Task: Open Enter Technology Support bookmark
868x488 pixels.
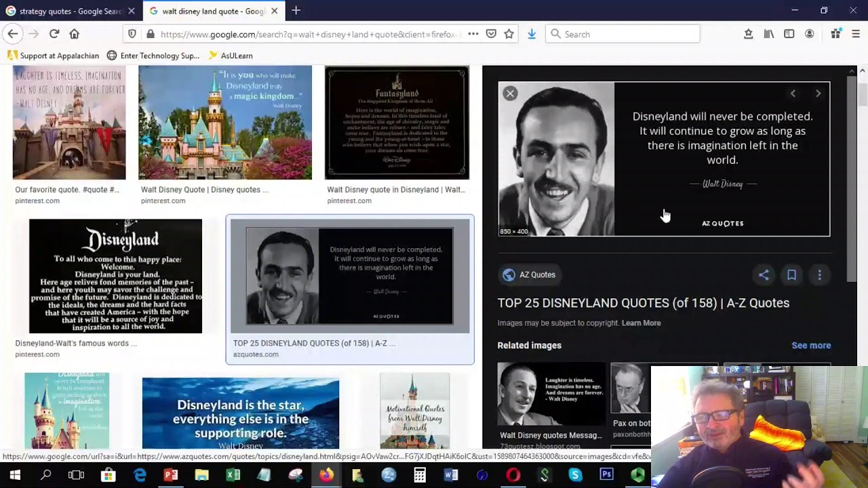Action: [153, 56]
